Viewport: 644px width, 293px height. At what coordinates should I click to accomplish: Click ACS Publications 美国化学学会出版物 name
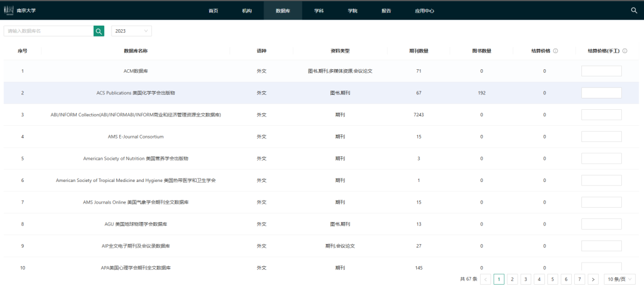(x=135, y=93)
